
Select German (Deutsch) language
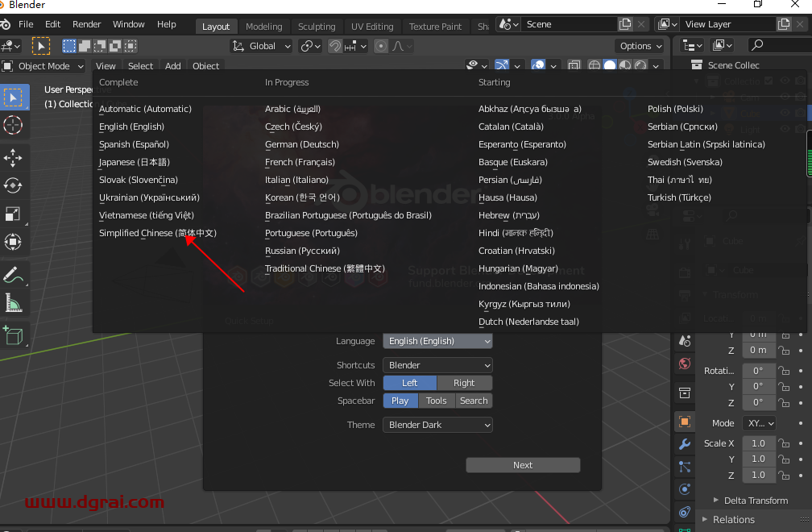tap(302, 144)
